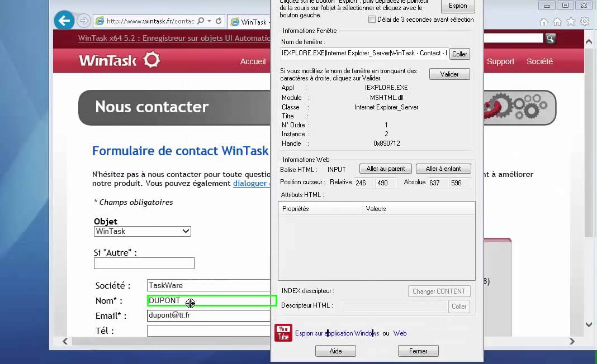This screenshot has height=364, width=597.
Task: Go back with the browser back arrow
Action: pyautogui.click(x=64, y=20)
